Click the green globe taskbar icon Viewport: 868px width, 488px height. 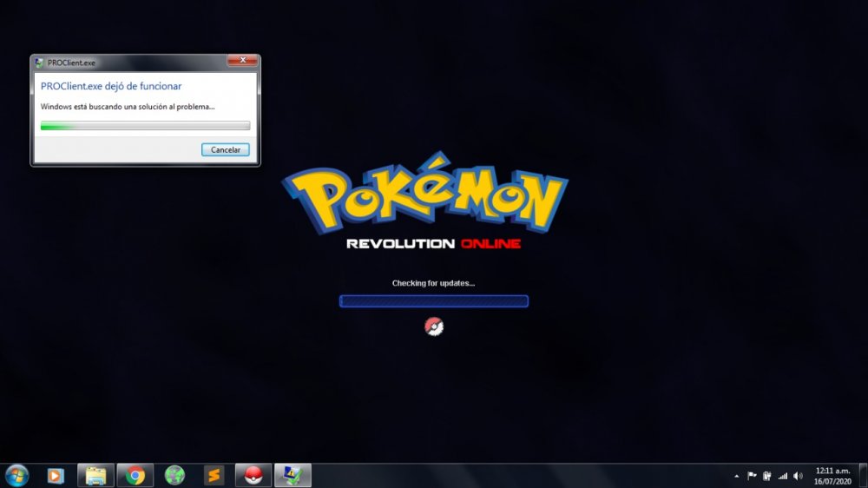(174, 476)
